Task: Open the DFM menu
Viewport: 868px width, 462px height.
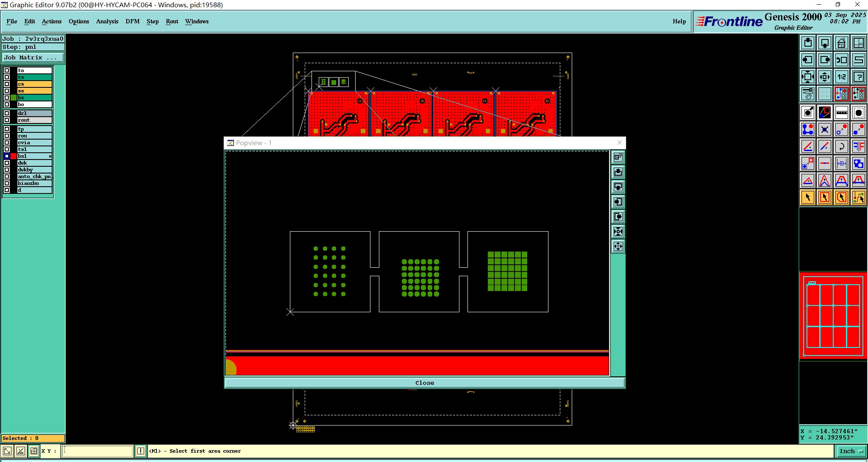Action: (x=132, y=21)
